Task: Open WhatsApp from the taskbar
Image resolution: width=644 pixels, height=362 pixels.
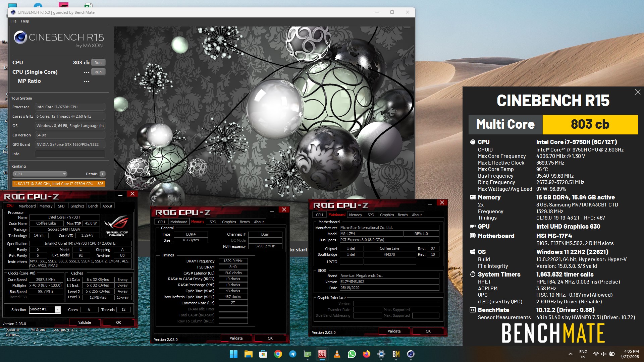Action: point(352,354)
